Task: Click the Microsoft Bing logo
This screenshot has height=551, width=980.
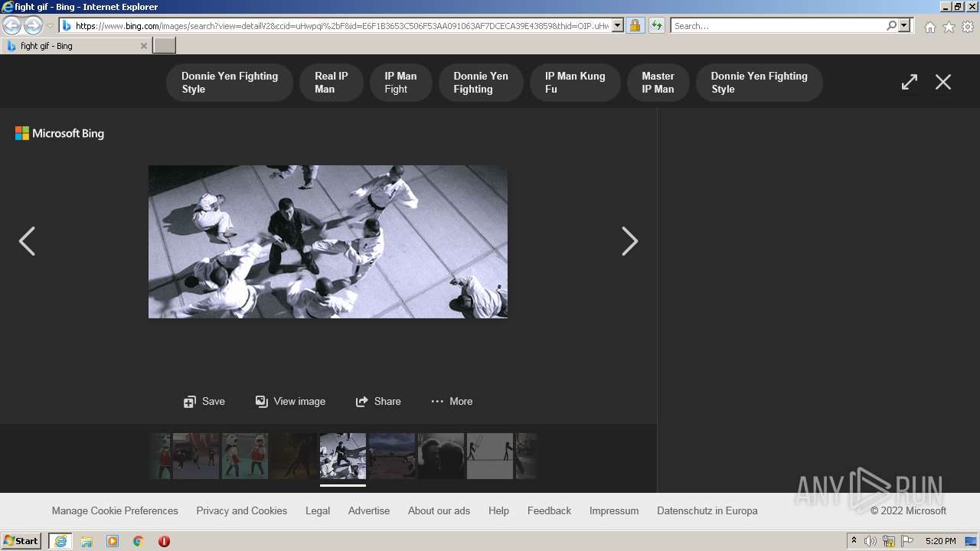Action: (x=60, y=133)
